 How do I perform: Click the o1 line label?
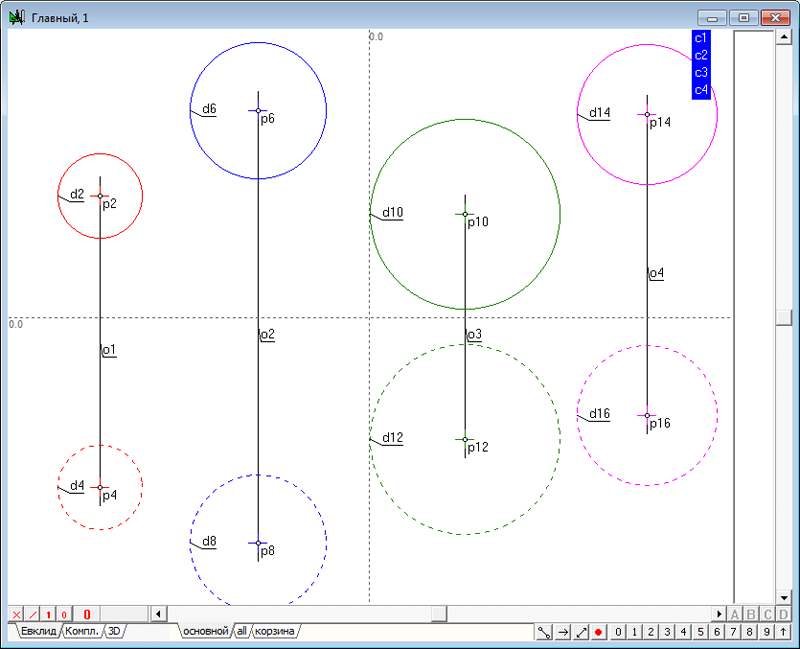click(x=109, y=350)
